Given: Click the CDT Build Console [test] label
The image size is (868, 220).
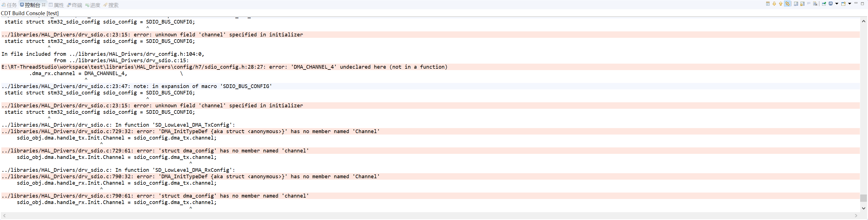Looking at the screenshot, I should coord(30,13).
